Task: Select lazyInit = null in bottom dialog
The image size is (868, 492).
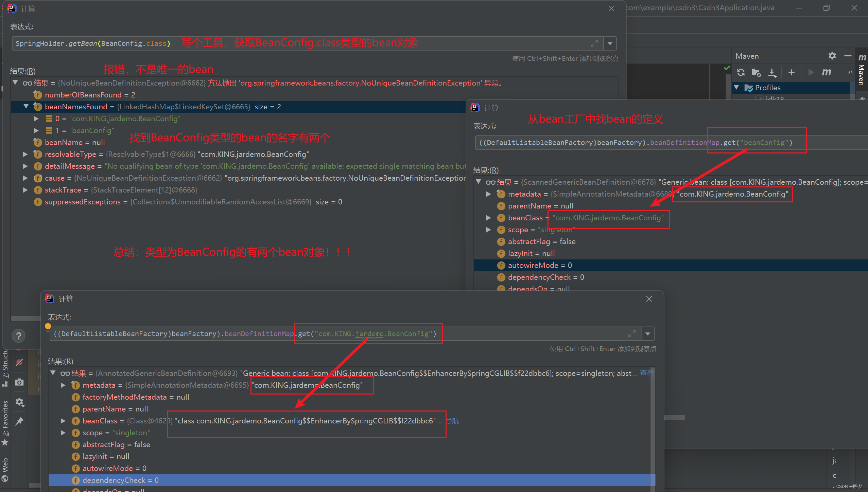Action: 349,456
